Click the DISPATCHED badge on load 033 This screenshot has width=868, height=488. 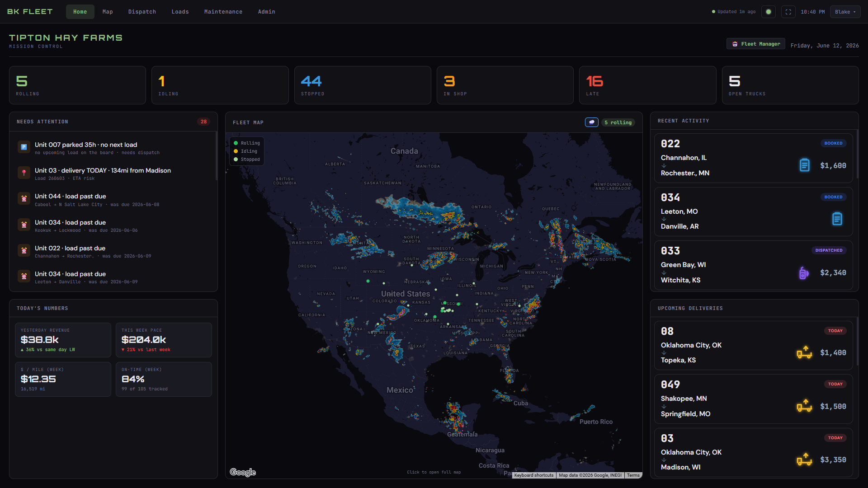click(829, 250)
